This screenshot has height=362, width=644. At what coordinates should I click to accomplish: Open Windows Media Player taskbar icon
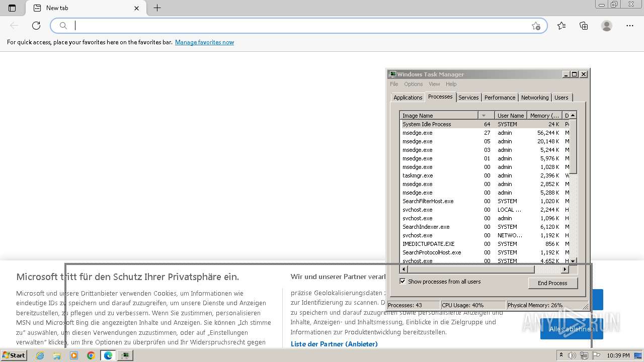pos(74,355)
